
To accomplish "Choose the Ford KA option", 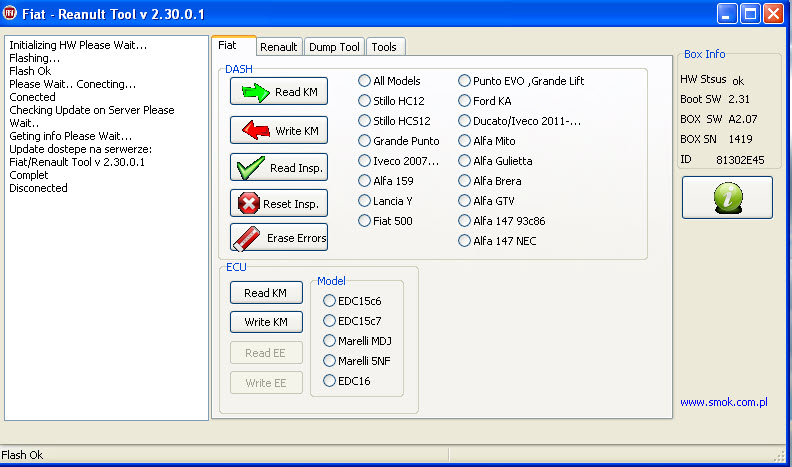I will click(484, 101).
